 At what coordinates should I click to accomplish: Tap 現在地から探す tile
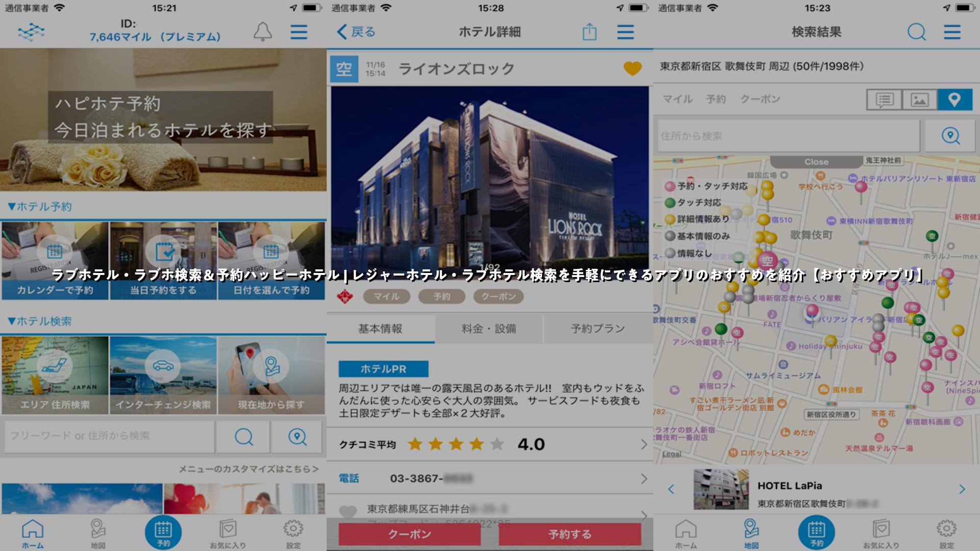coord(272,375)
